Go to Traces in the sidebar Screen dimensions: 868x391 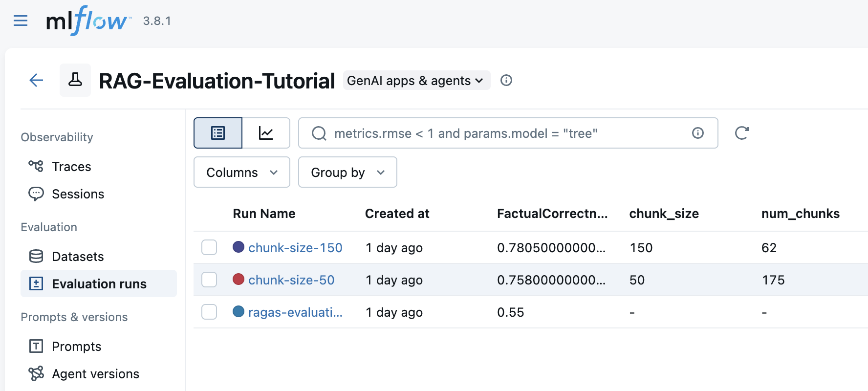(x=71, y=167)
